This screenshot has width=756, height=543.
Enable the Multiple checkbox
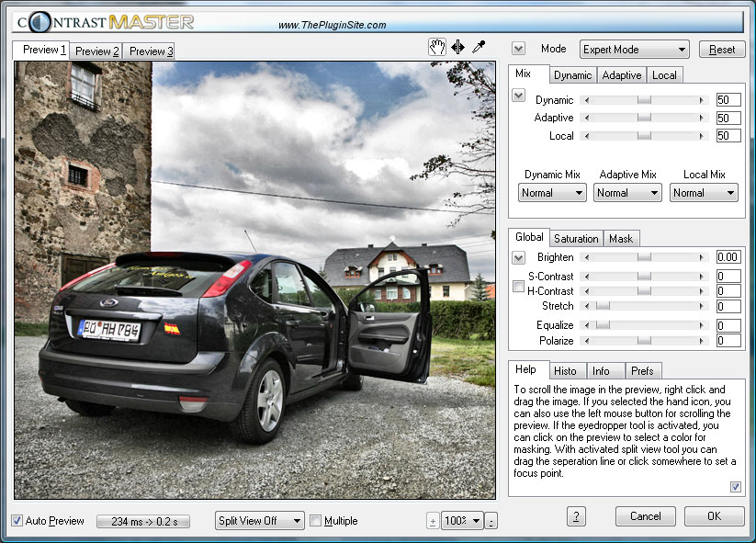(315, 521)
